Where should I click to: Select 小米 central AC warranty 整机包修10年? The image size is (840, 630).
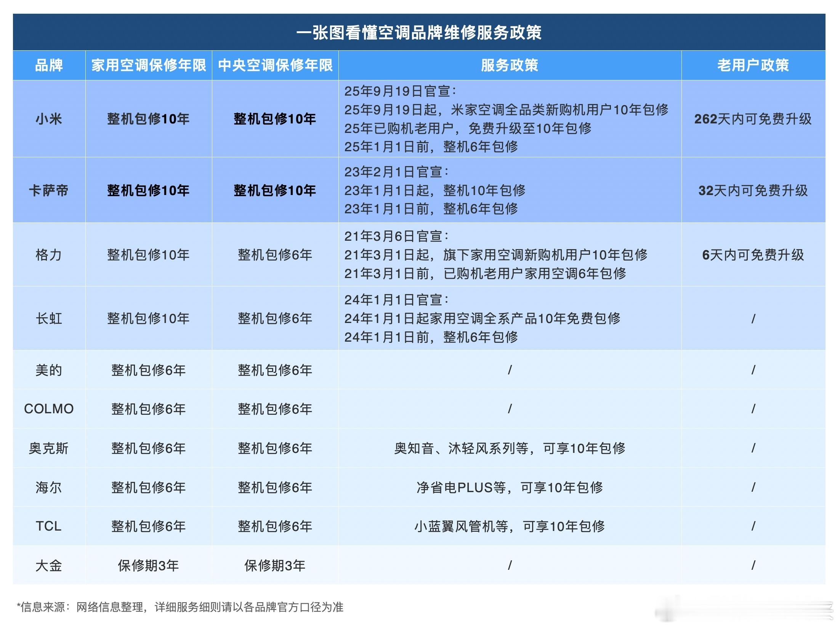[x=275, y=119]
